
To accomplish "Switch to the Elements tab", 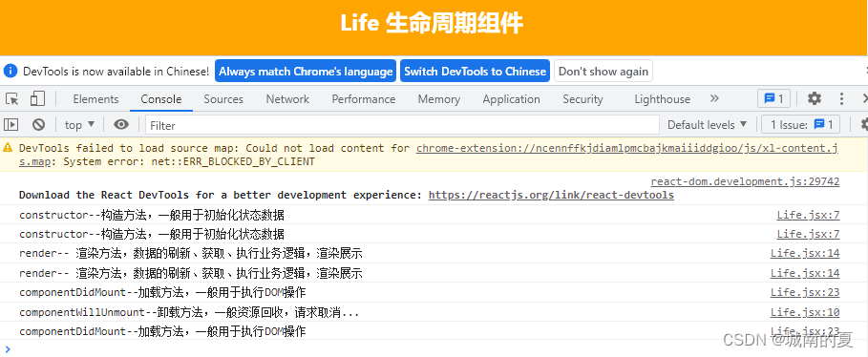I will [95, 99].
